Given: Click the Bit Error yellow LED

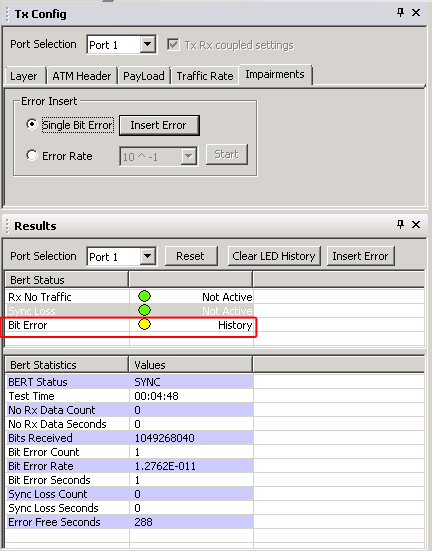Looking at the screenshot, I should click(144, 324).
